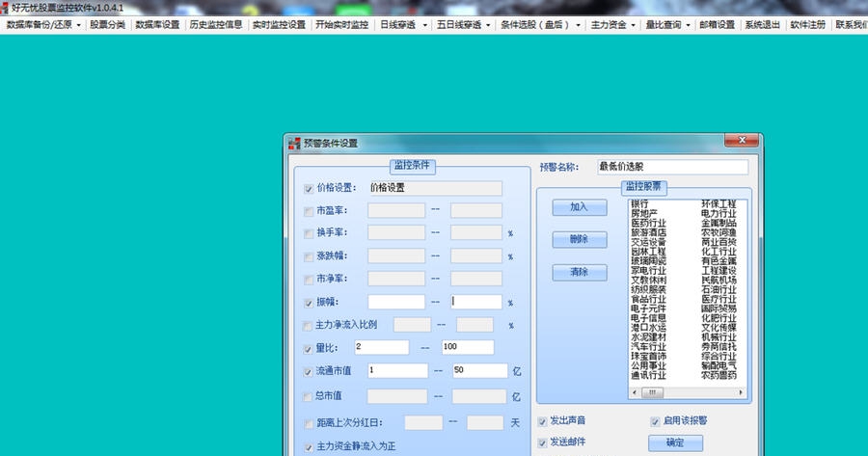868x456 pixels.
Task: Select 综合行业 in the stock list
Action: pos(719,357)
